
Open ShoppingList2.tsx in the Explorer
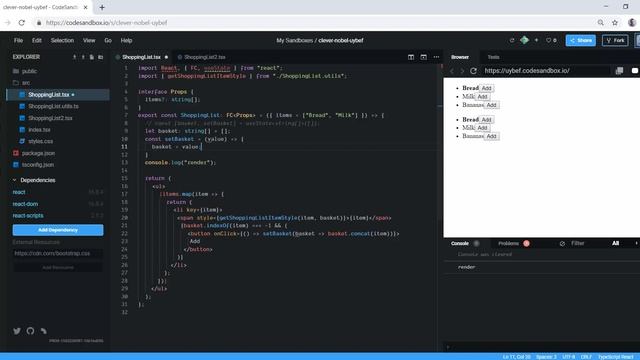click(50, 118)
